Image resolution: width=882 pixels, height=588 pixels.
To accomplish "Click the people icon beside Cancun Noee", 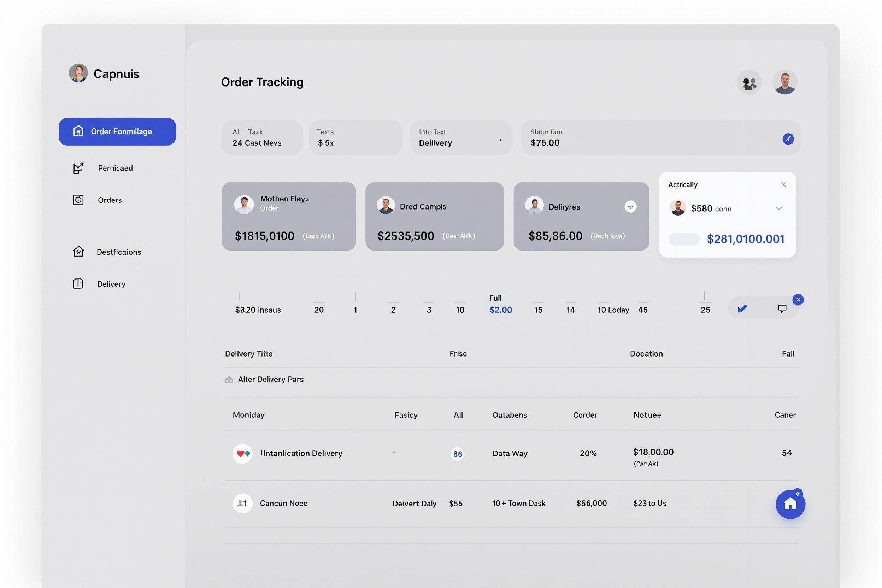I will coord(243,503).
